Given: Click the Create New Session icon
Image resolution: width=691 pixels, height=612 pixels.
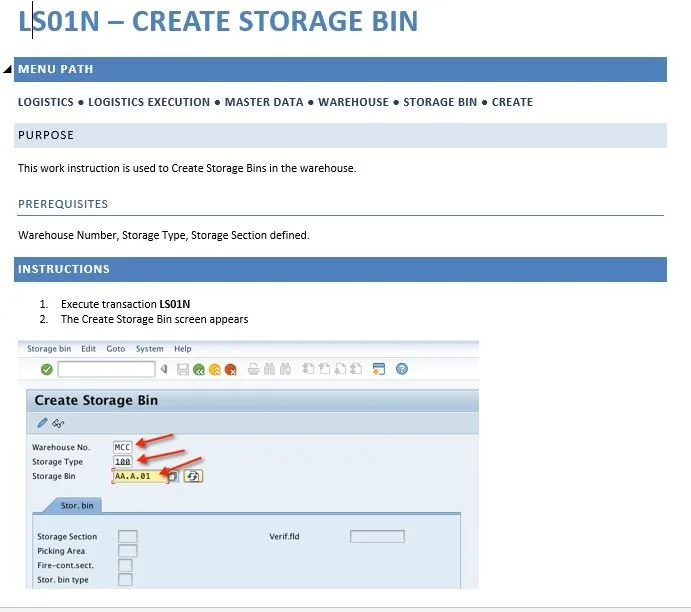Looking at the screenshot, I should tap(379, 369).
